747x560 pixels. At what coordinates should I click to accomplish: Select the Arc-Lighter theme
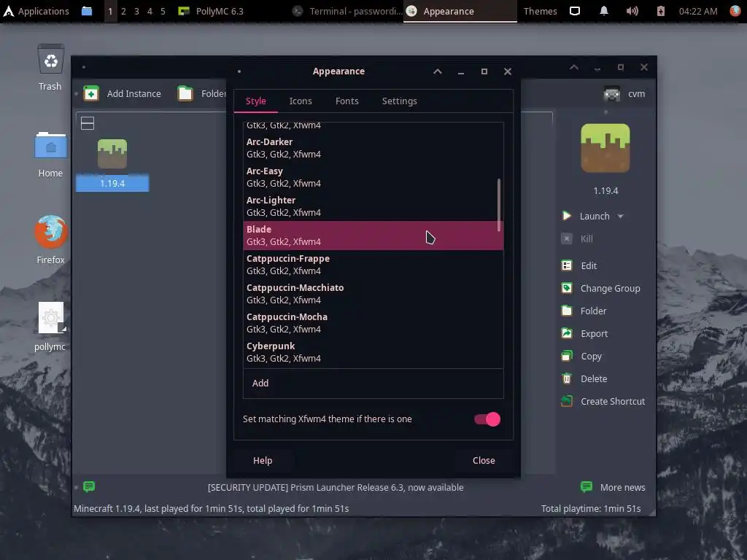tap(373, 206)
